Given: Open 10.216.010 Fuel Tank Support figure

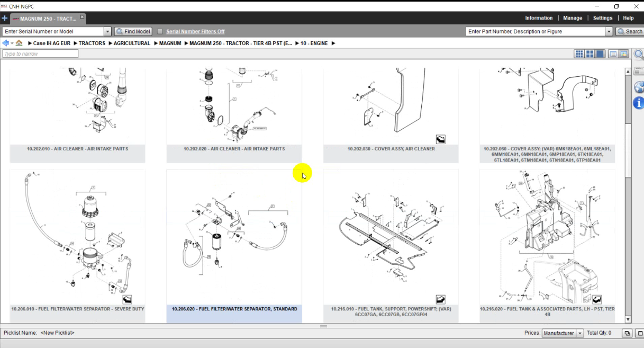Looking at the screenshot, I should pyautogui.click(x=391, y=246).
